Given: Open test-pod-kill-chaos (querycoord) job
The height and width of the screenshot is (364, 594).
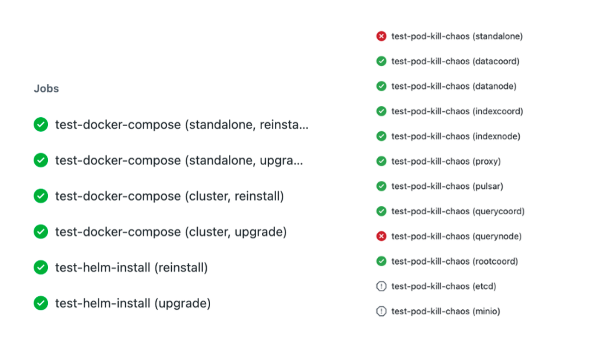Looking at the screenshot, I should [x=458, y=211].
